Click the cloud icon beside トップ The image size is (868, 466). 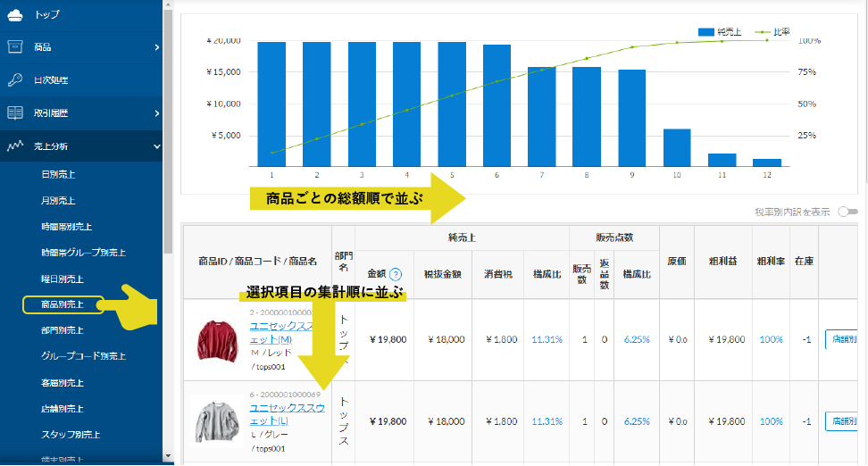tap(15, 14)
